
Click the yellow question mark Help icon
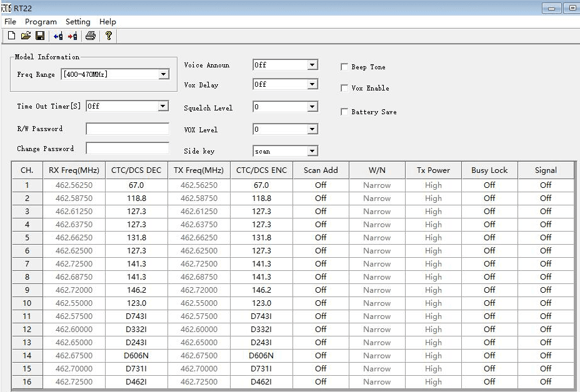109,36
